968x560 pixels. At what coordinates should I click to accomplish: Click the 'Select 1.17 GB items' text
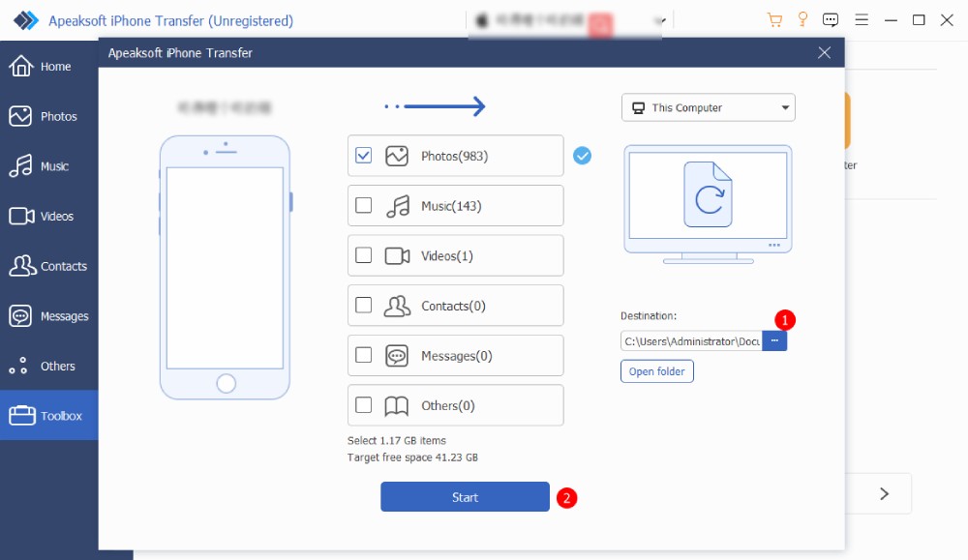396,440
